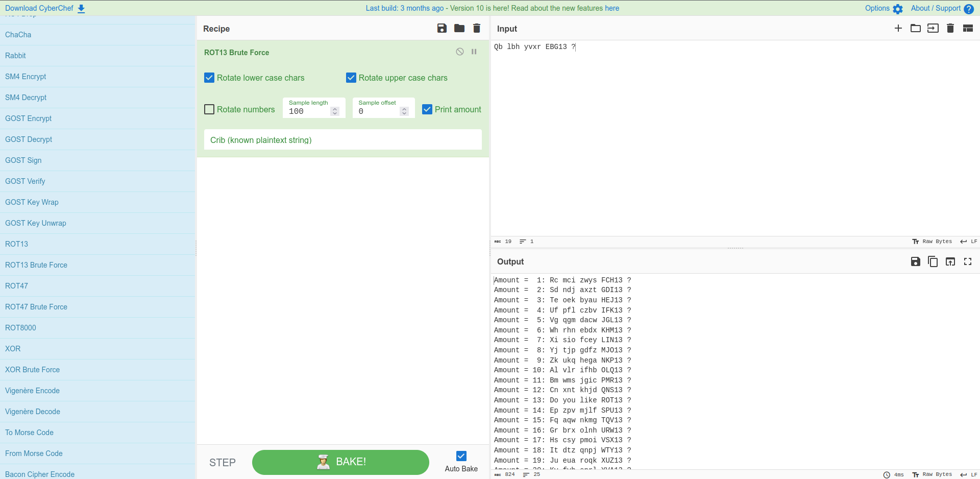Image resolution: width=980 pixels, height=479 pixels.
Task: Save output to file
Action: tap(916, 261)
